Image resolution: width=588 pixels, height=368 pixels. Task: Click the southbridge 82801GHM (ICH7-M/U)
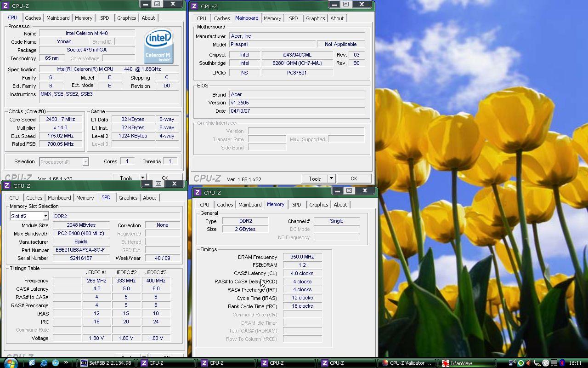pos(297,63)
